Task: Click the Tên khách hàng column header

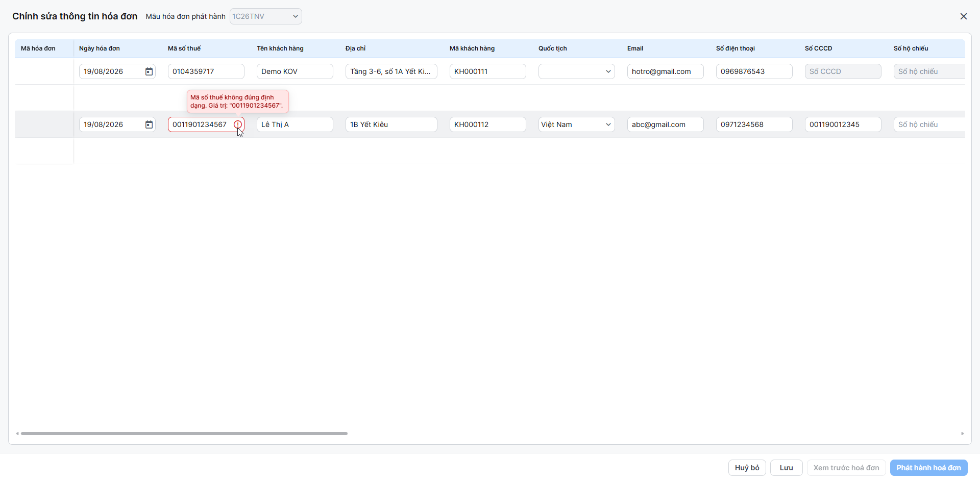Action: coord(280,48)
